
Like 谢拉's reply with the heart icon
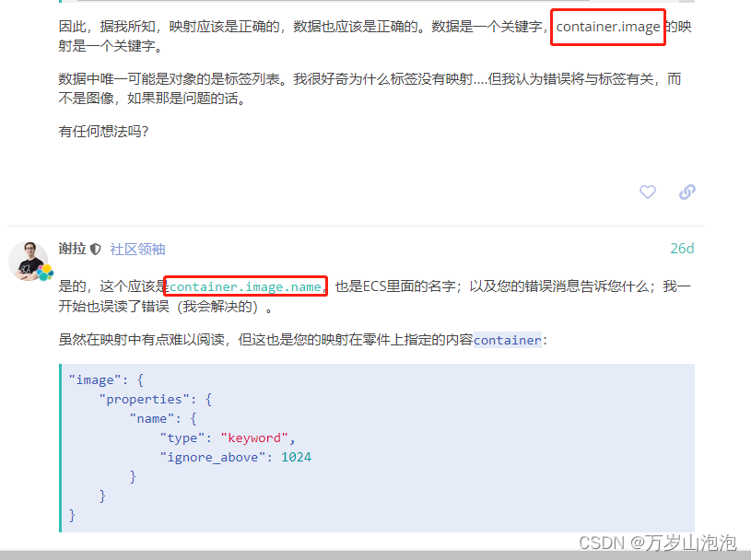click(x=648, y=192)
